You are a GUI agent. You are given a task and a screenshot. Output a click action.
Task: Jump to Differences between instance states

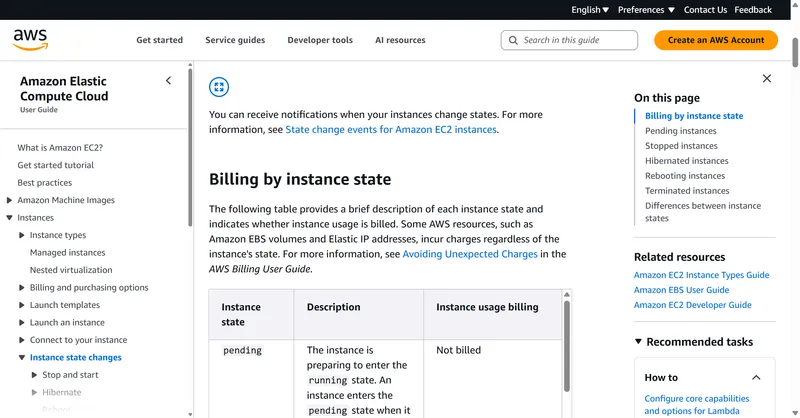(703, 212)
